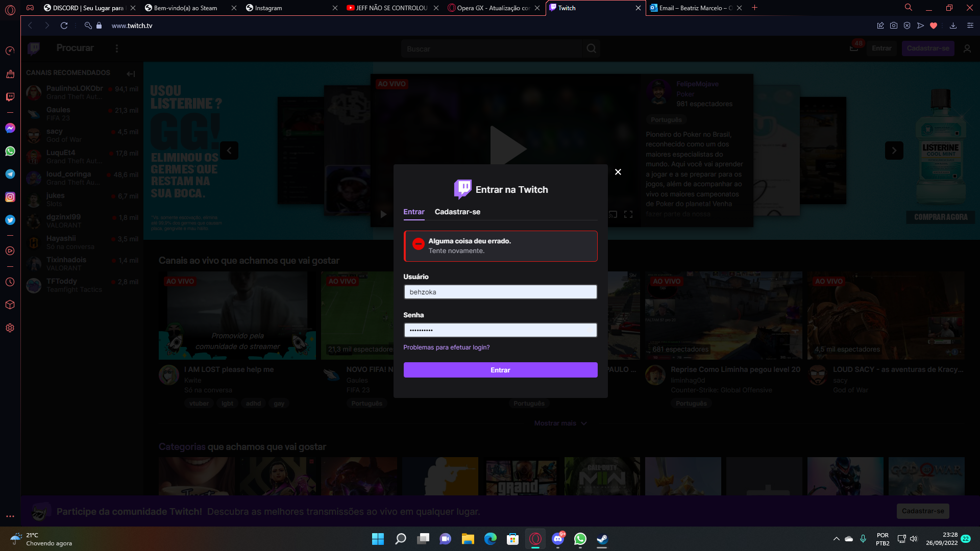Screen dimensions: 980x551
Task: Click Twitch logo home icon
Action: (34, 48)
